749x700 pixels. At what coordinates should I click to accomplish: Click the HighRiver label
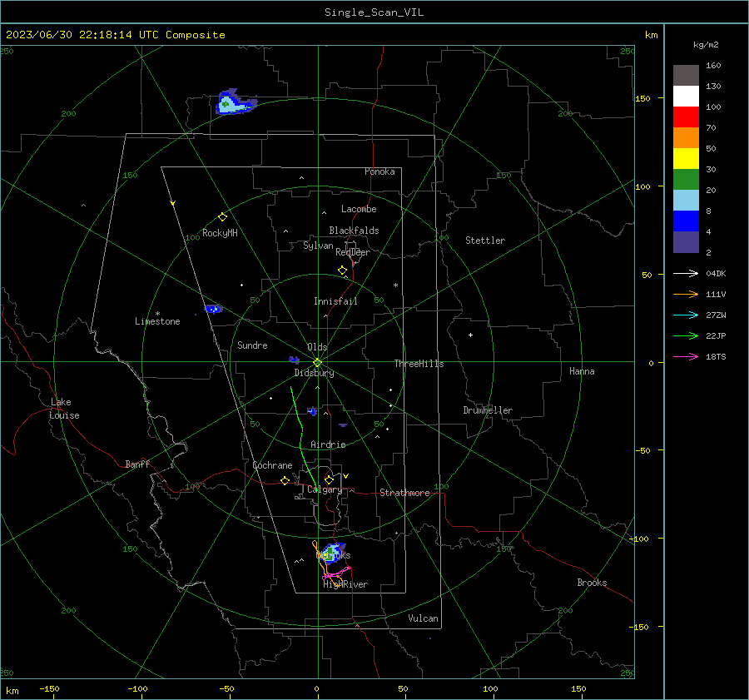tap(345, 584)
